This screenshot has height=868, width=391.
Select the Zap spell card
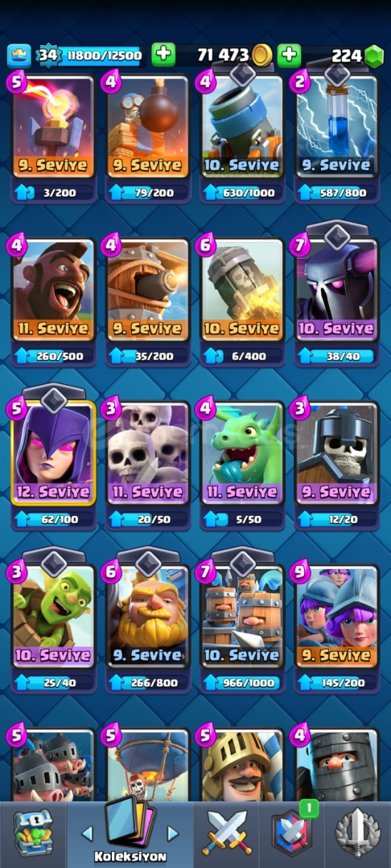(336, 127)
